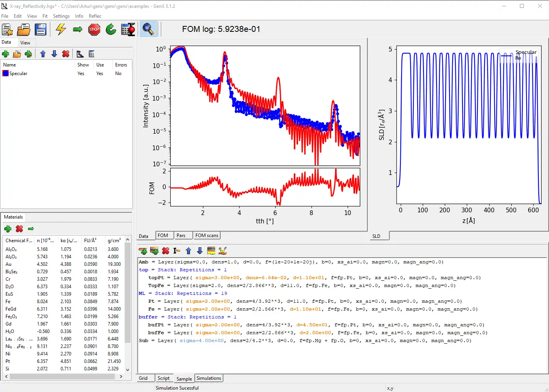Image resolution: width=549 pixels, height=392 pixels.
Task: Switch to the View tab
Action: [x=25, y=43]
